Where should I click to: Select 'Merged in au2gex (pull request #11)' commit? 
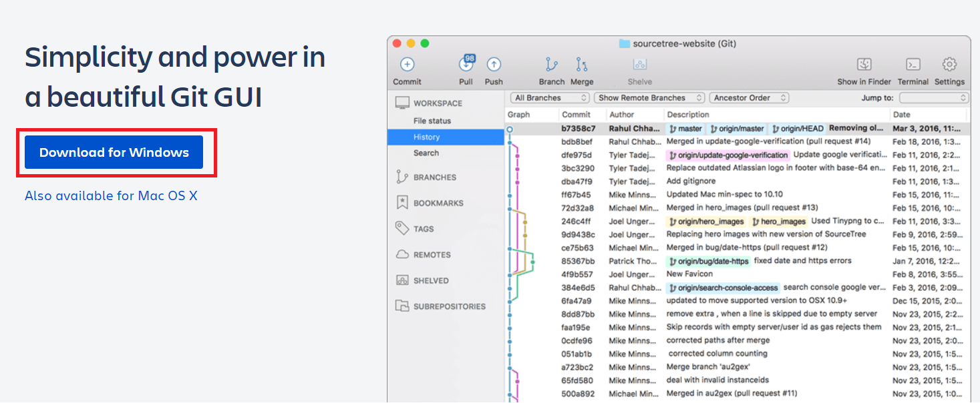(731, 393)
